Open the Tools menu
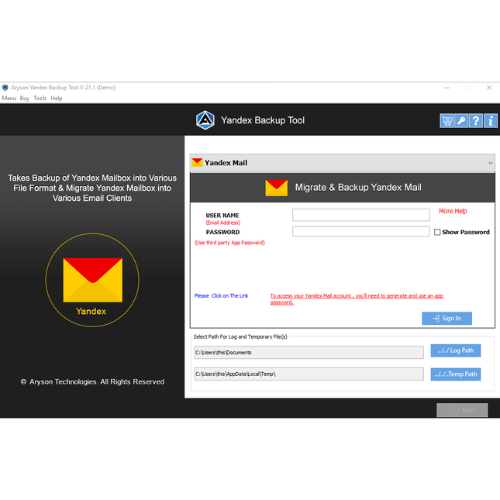The height and width of the screenshot is (500, 500). pos(40,98)
